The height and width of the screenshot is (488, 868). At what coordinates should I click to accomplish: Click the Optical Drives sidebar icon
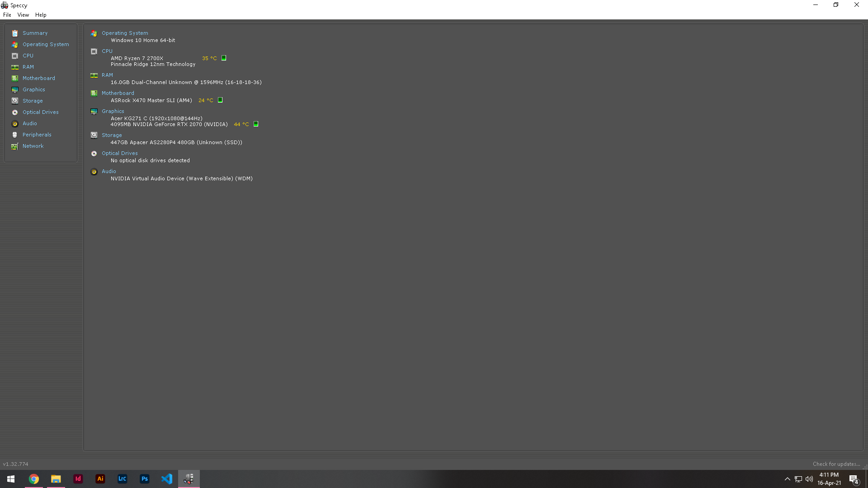pos(15,112)
